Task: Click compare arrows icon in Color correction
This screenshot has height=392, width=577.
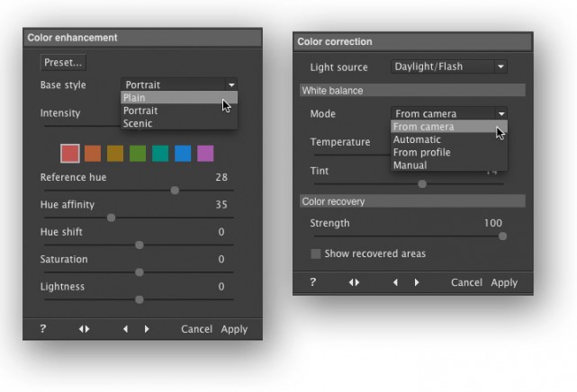Action: [x=354, y=282]
